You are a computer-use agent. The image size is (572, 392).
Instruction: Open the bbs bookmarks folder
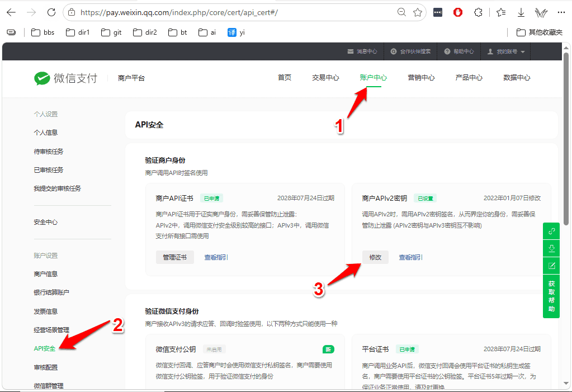[x=42, y=32]
